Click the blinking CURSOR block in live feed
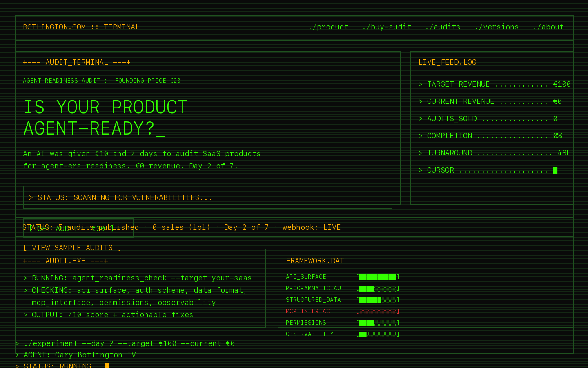This screenshot has height=368, width=588. (555, 170)
